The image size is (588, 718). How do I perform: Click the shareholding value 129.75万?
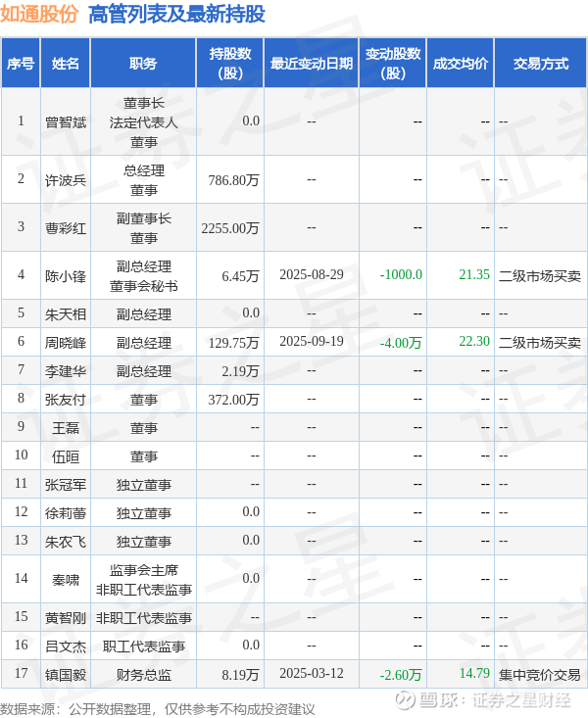234,343
